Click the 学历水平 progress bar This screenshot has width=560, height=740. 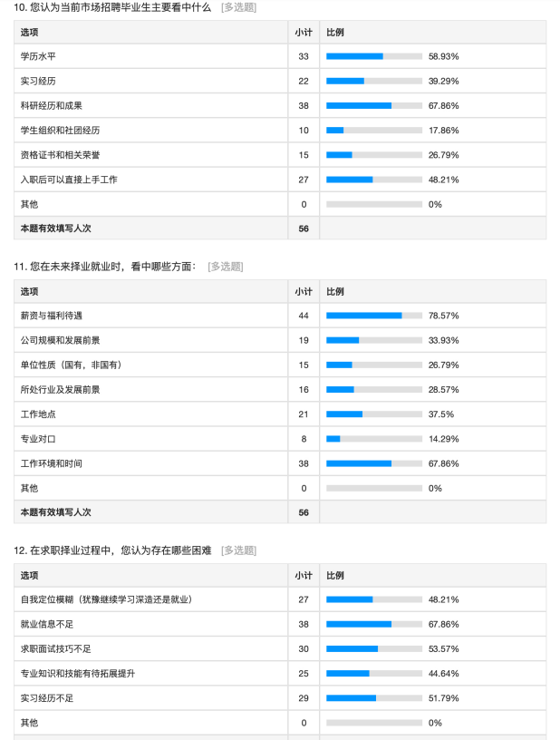point(374,56)
